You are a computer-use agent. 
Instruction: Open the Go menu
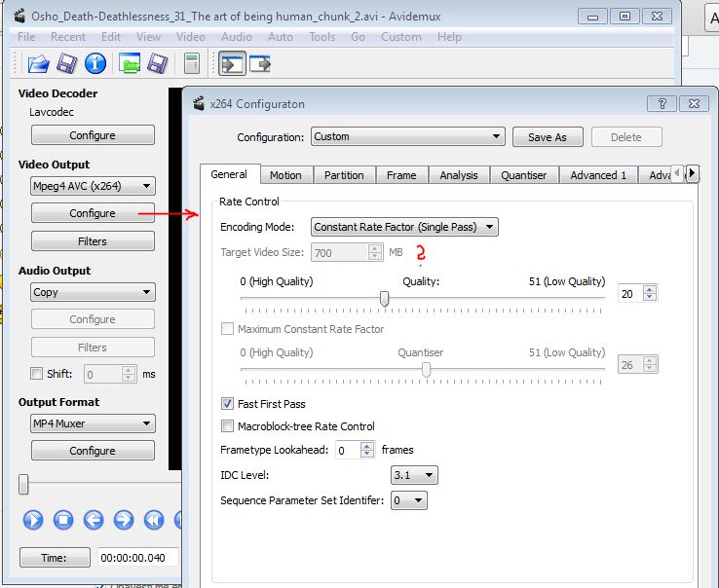359,37
